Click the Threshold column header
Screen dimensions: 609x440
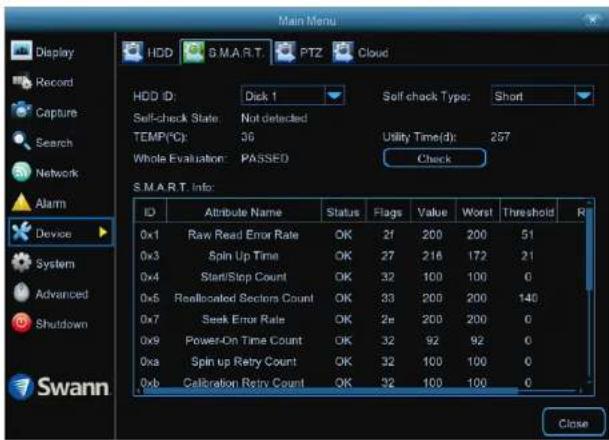tap(528, 212)
